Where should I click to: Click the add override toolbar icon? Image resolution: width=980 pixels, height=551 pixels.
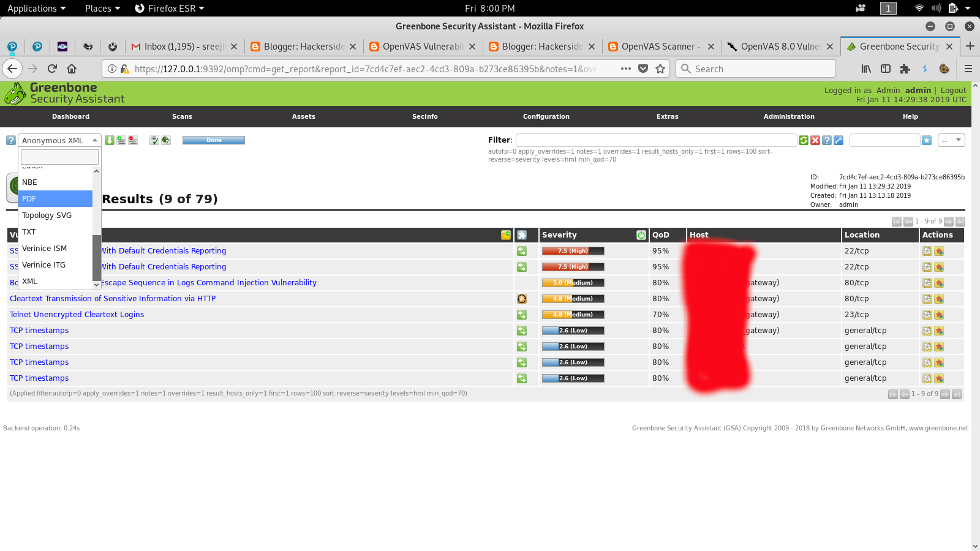click(x=133, y=140)
